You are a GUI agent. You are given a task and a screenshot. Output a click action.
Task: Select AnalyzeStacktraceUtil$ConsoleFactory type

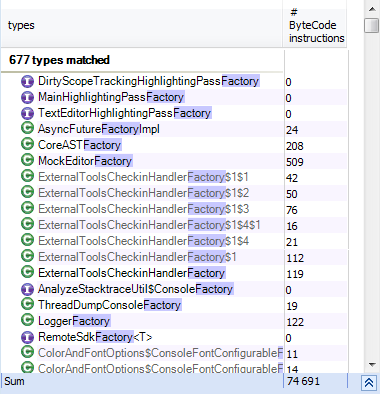135,289
